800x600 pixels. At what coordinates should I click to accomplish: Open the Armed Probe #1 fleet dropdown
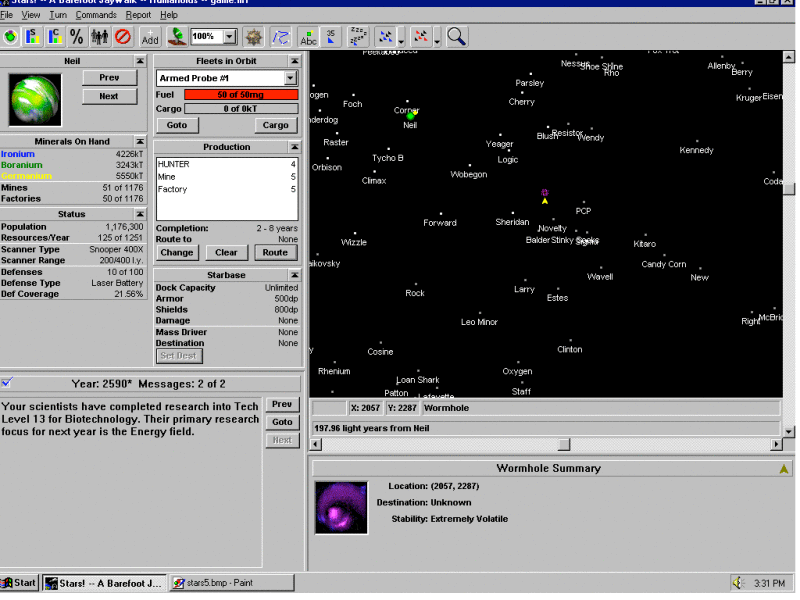290,78
